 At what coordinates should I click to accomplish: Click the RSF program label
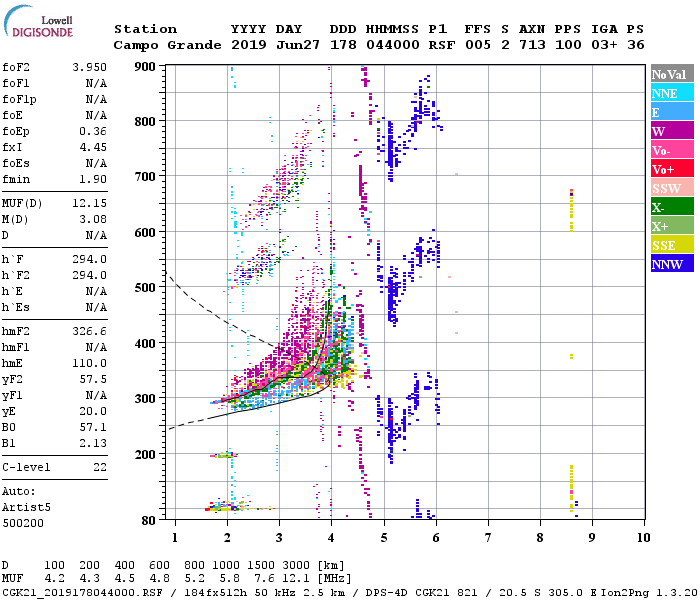[x=442, y=45]
